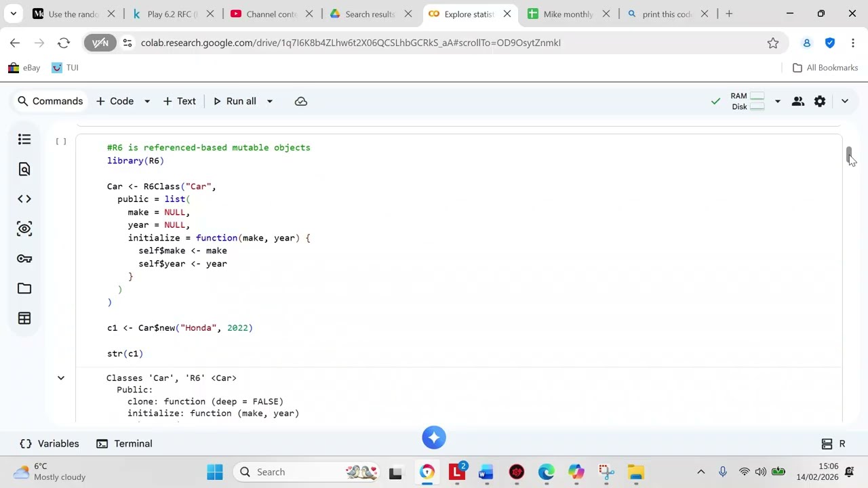
Task: Bookmark this page with star icon
Action: (x=773, y=43)
